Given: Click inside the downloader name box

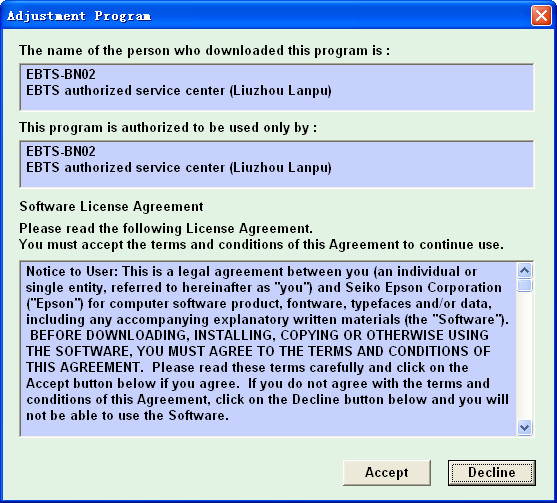Looking at the screenshot, I should click(x=276, y=87).
